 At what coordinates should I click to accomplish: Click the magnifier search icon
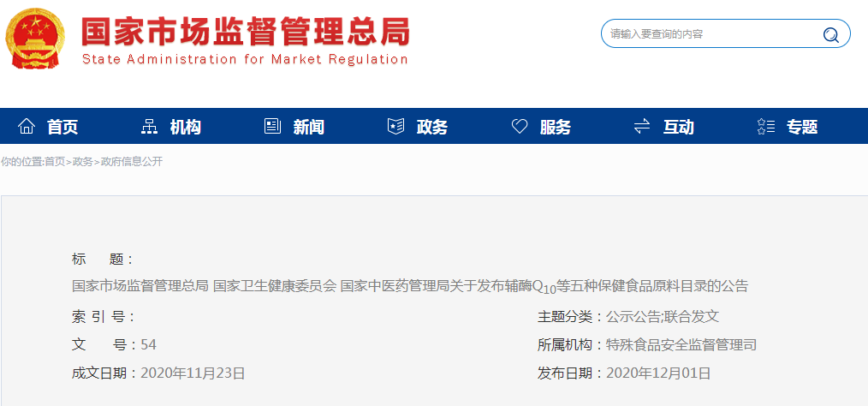[x=829, y=35]
